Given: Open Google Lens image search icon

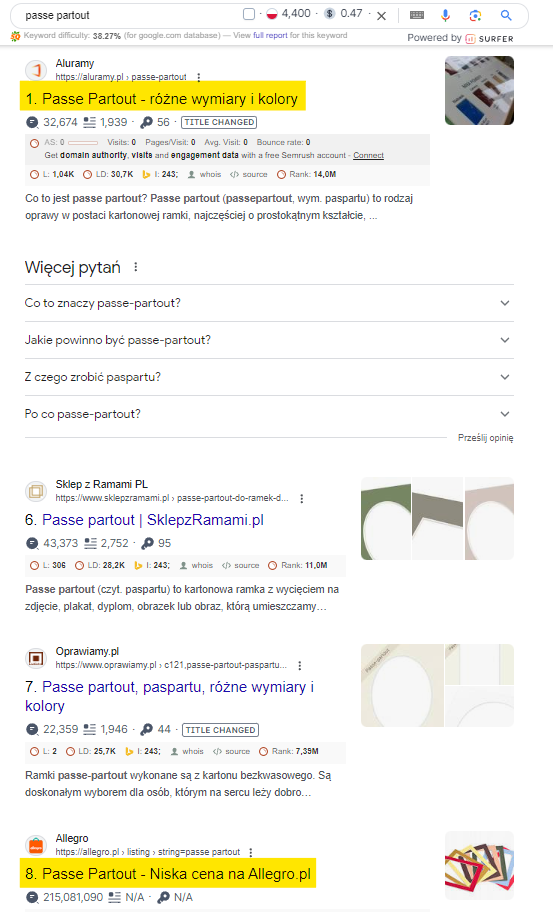Looking at the screenshot, I should point(475,16).
